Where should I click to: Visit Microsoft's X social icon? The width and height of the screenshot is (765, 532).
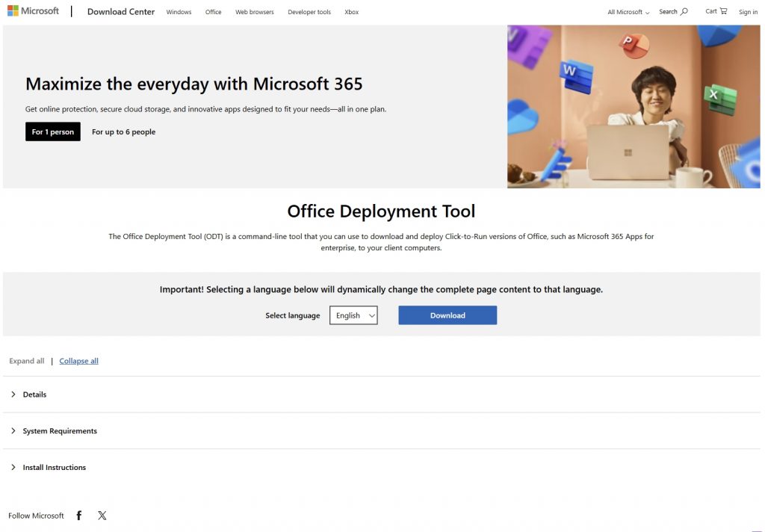(102, 516)
